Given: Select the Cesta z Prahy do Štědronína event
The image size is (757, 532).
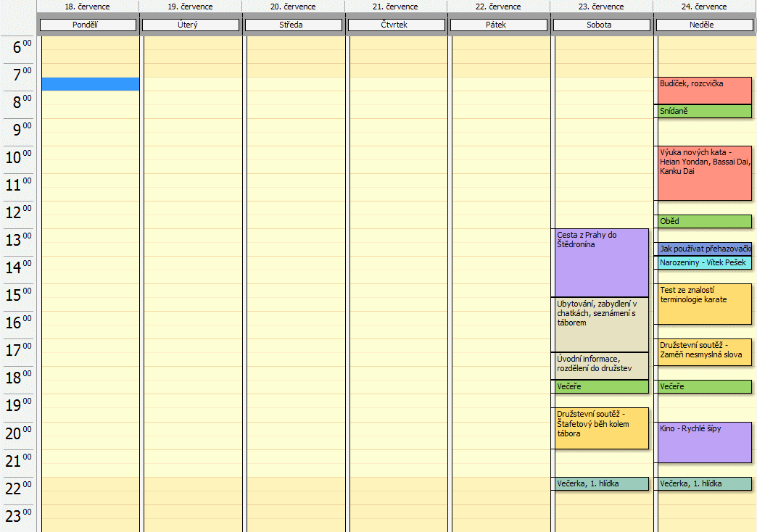Looking at the screenshot, I should [601, 262].
